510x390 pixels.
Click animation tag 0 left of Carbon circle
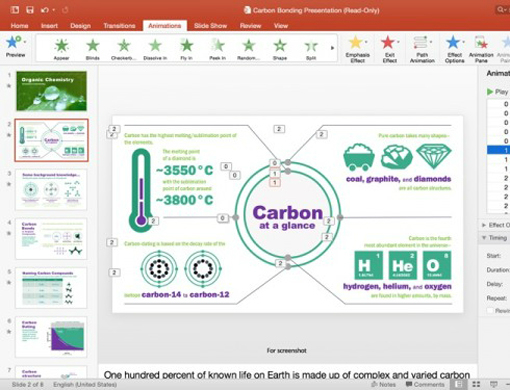point(222,218)
